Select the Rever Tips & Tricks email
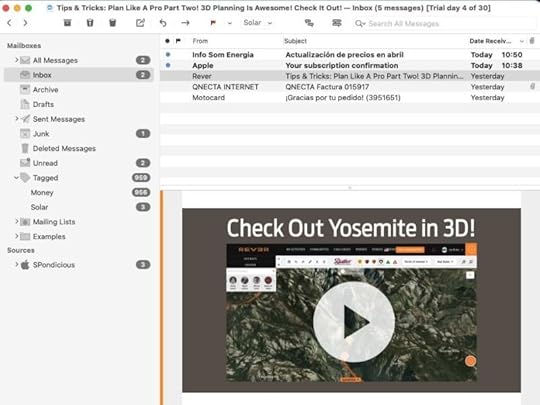 [x=350, y=76]
